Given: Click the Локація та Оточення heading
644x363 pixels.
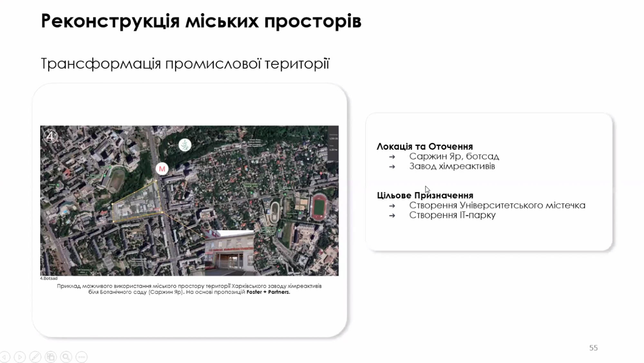Looking at the screenshot, I should coord(424,146).
